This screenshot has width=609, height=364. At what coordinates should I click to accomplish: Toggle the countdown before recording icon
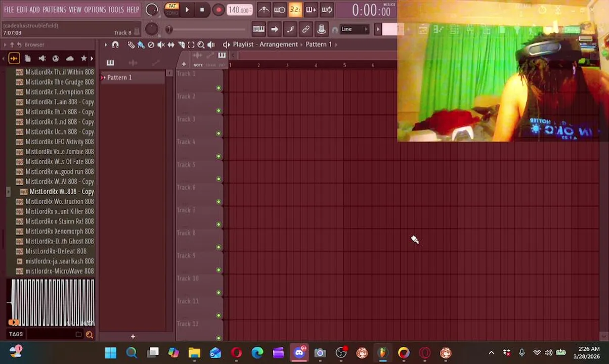(295, 10)
